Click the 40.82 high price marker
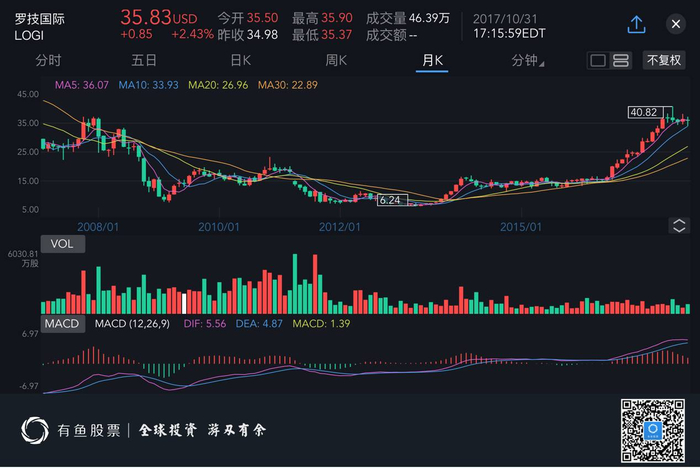The width and height of the screenshot is (700, 468). coord(646,112)
